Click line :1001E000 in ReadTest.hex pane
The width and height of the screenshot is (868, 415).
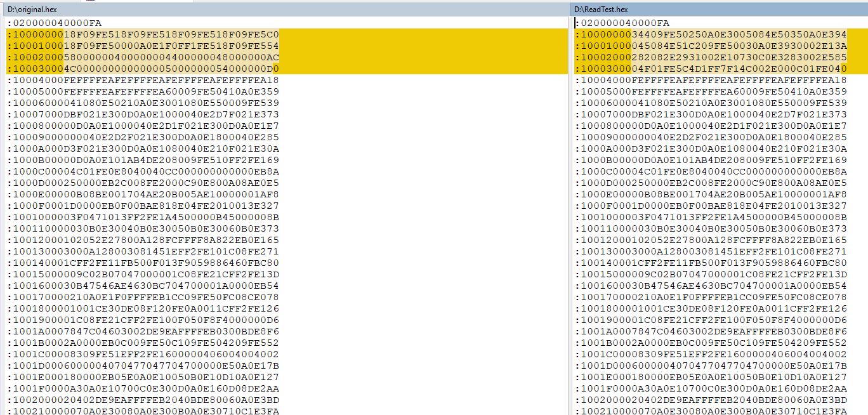click(x=711, y=377)
